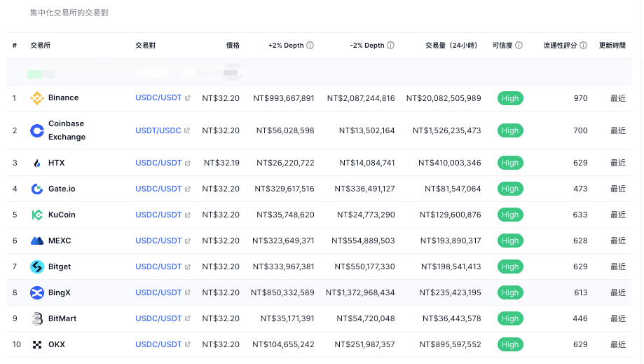644x364 pixels.
Task: Open the BingX exchange name
Action: click(59, 292)
